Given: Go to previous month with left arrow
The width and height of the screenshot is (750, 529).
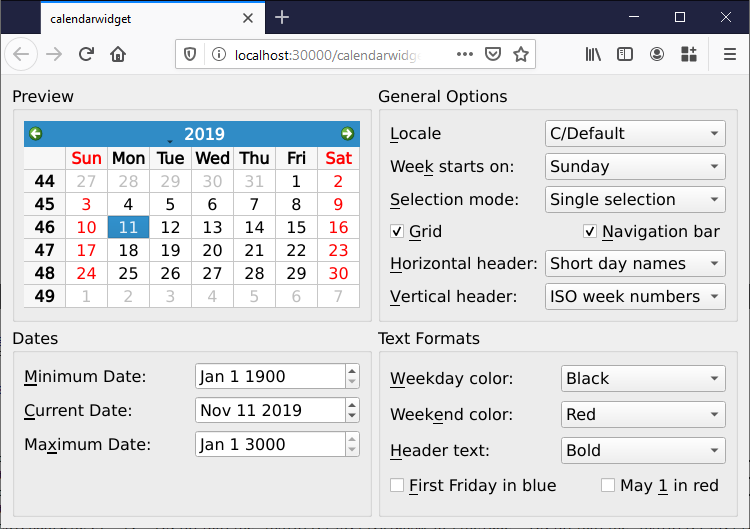Looking at the screenshot, I should (x=36, y=134).
